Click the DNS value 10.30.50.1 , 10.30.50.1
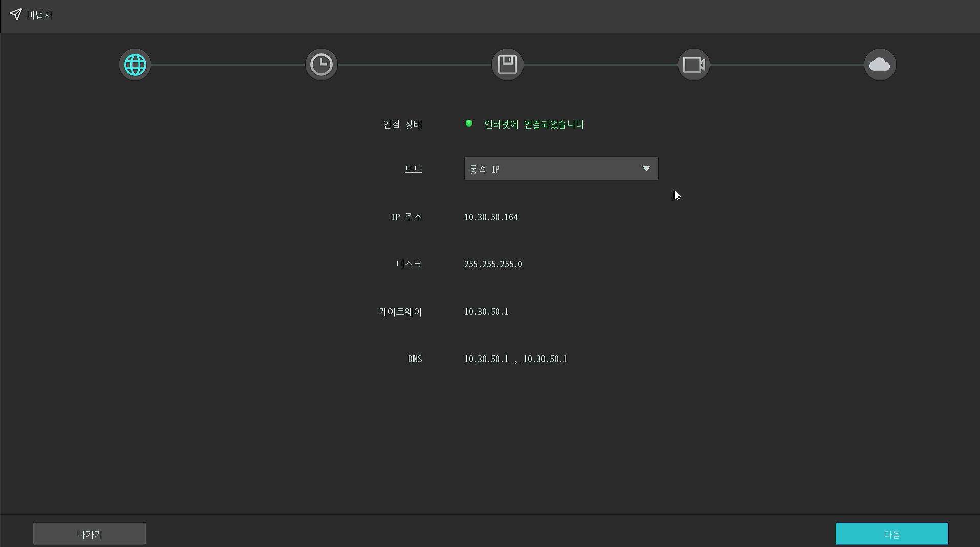The height and width of the screenshot is (547, 980). coord(515,359)
